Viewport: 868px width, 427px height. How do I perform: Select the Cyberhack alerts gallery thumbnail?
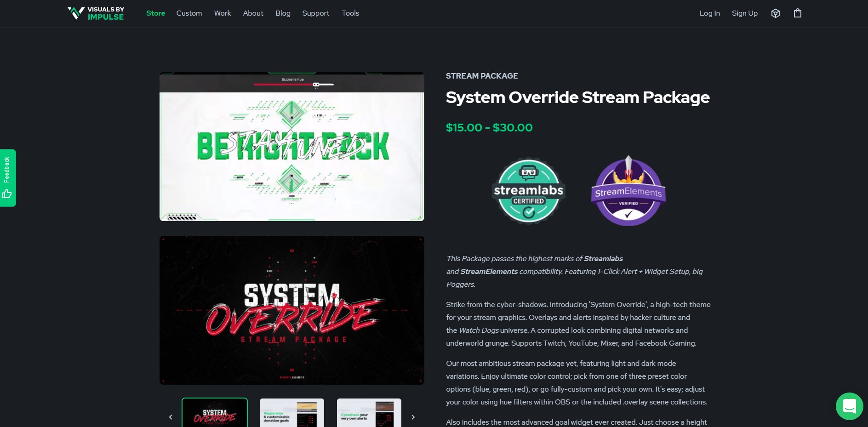[369, 413]
